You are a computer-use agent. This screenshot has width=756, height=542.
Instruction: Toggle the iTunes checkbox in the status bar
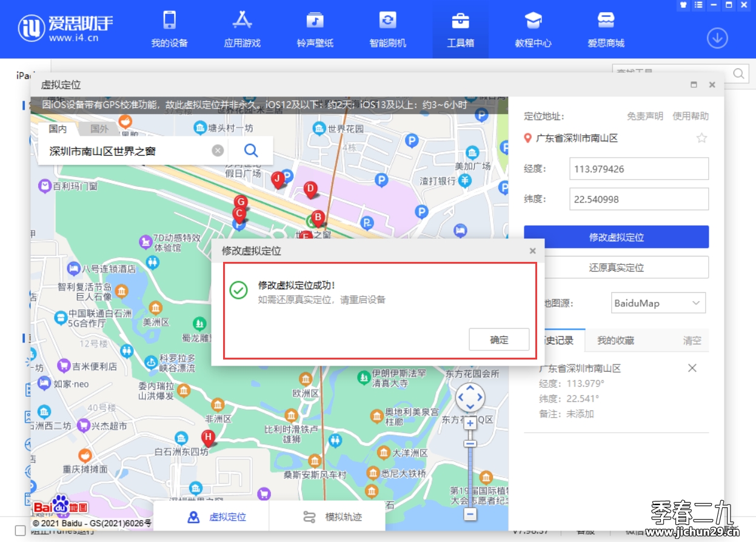coord(20,531)
